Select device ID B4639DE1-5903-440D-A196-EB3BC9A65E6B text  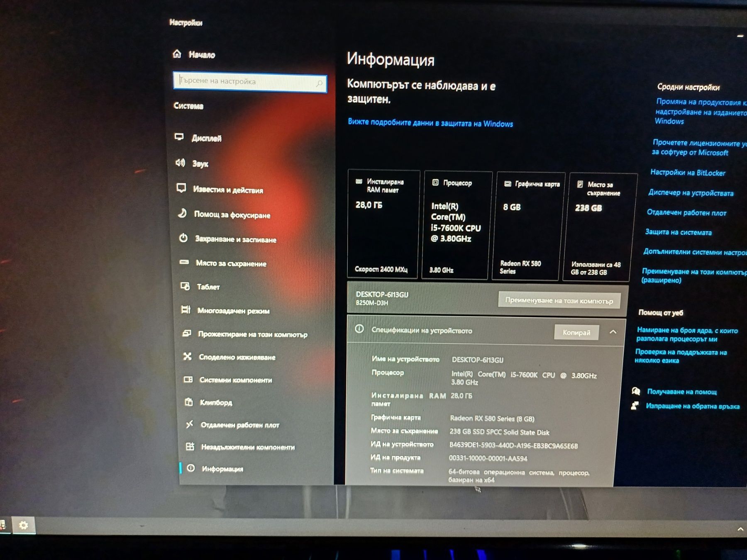513,446
